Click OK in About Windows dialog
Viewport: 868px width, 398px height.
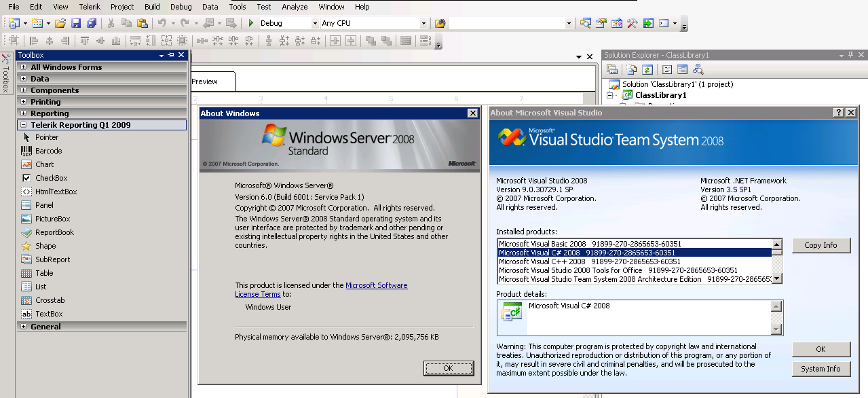click(448, 368)
